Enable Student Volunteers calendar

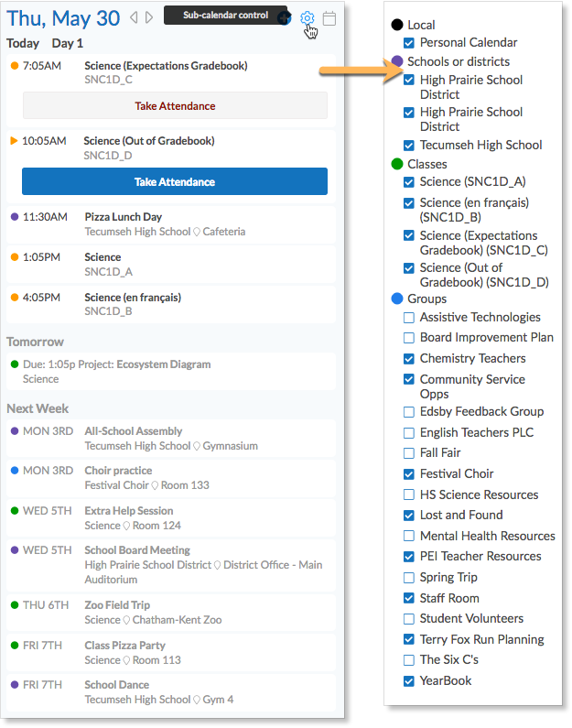click(409, 619)
